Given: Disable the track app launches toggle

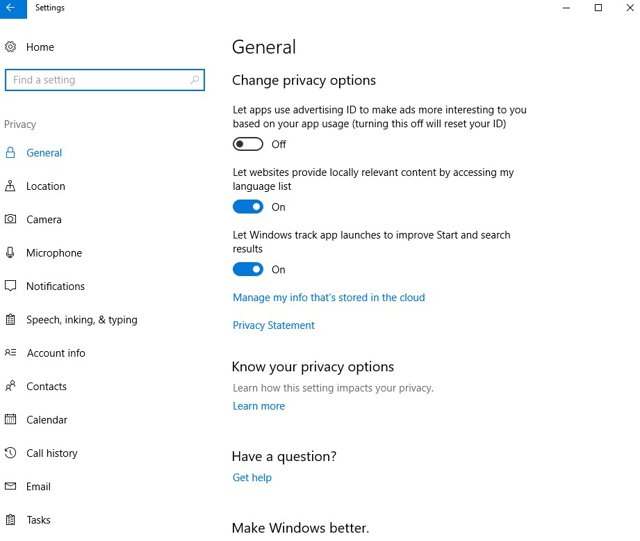Looking at the screenshot, I should coord(248,269).
